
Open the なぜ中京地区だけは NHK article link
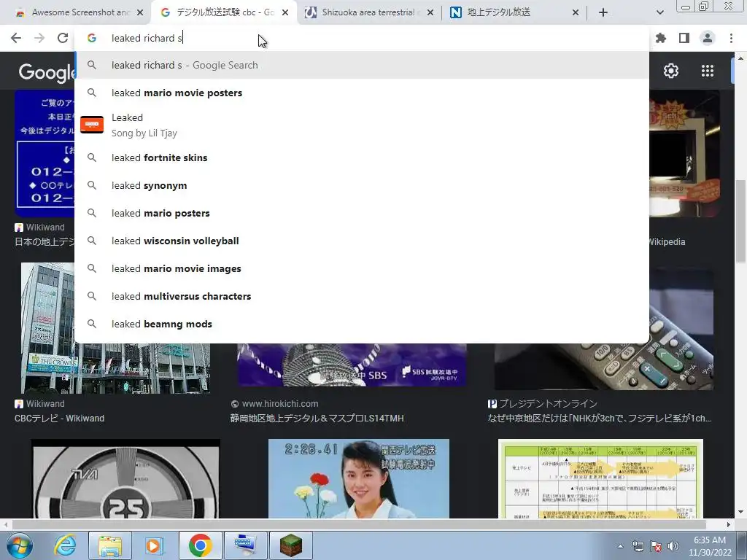coord(600,419)
